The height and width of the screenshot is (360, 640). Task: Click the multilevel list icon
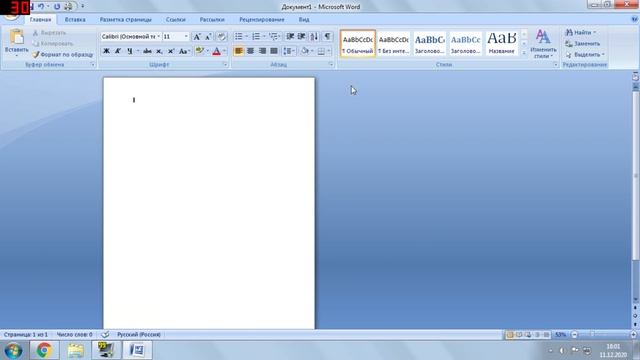273,37
